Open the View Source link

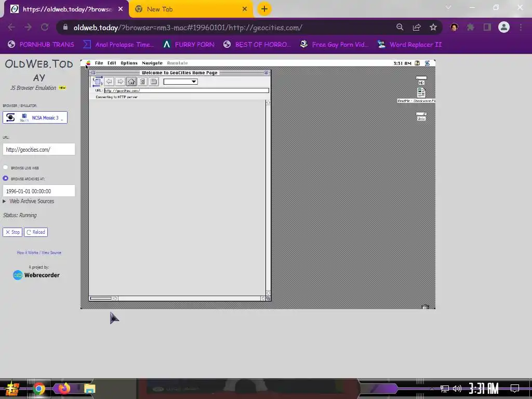point(51,252)
